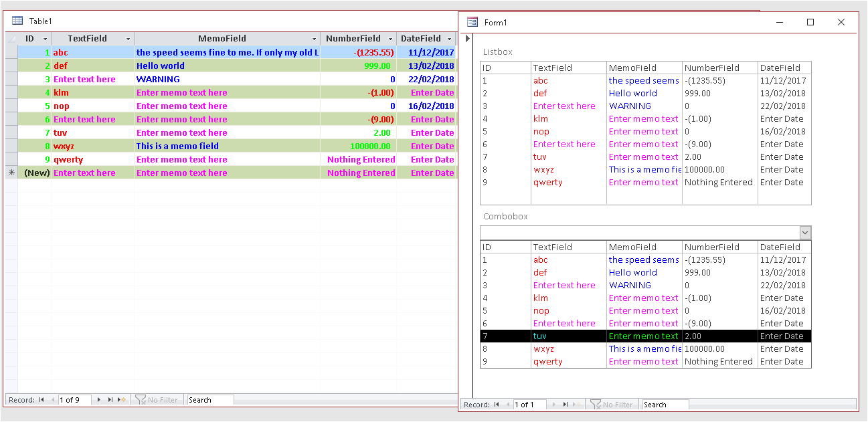Screen dimensions: 868x422
Task: Expand the NumberField column header dropdown
Action: coord(390,39)
